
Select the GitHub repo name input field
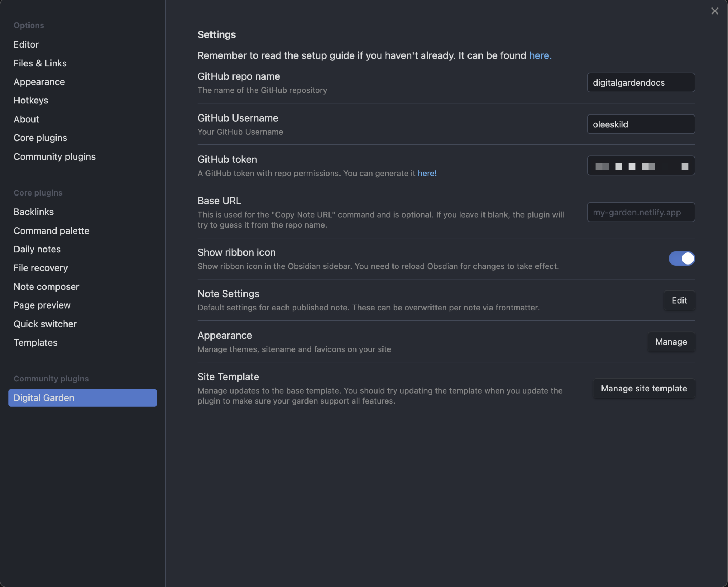pos(640,82)
